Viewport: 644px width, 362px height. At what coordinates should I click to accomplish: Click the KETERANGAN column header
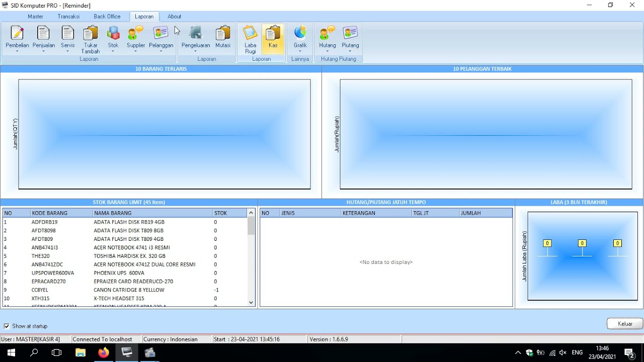(376, 213)
